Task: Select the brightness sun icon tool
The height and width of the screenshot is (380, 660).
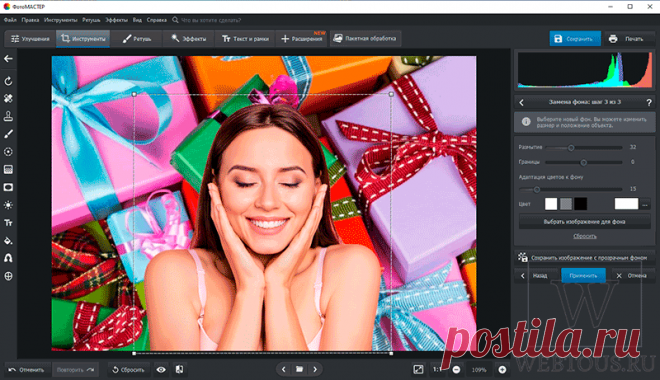Action: pyautogui.click(x=8, y=205)
